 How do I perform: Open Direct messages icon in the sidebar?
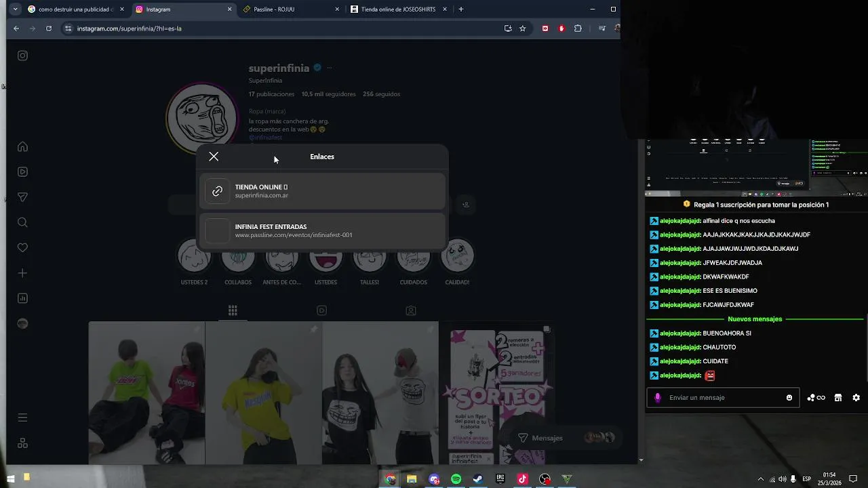pos(22,197)
